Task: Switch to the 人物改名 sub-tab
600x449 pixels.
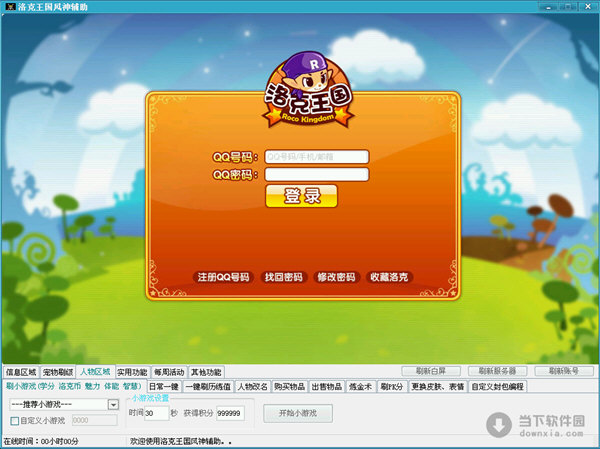Action: pyautogui.click(x=253, y=387)
